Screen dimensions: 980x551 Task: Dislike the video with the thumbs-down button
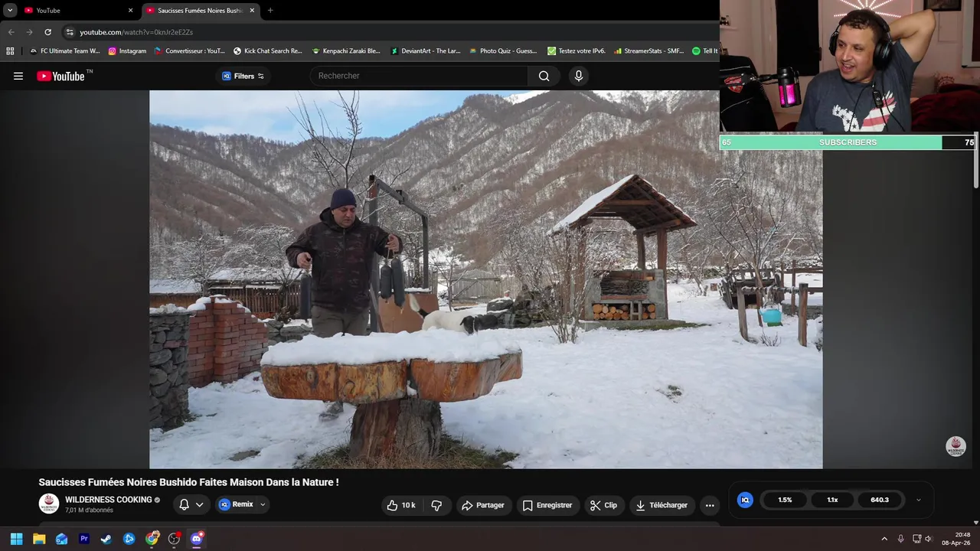(x=436, y=505)
